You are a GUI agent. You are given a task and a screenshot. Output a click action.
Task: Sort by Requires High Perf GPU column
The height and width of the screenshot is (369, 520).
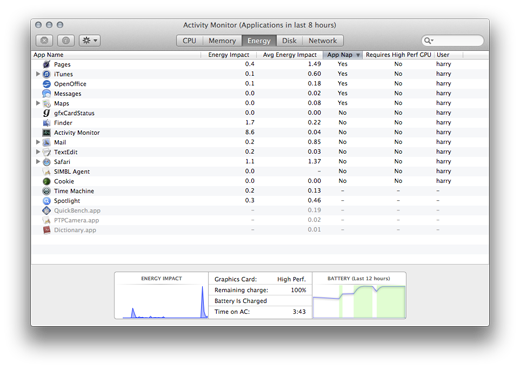(x=398, y=55)
